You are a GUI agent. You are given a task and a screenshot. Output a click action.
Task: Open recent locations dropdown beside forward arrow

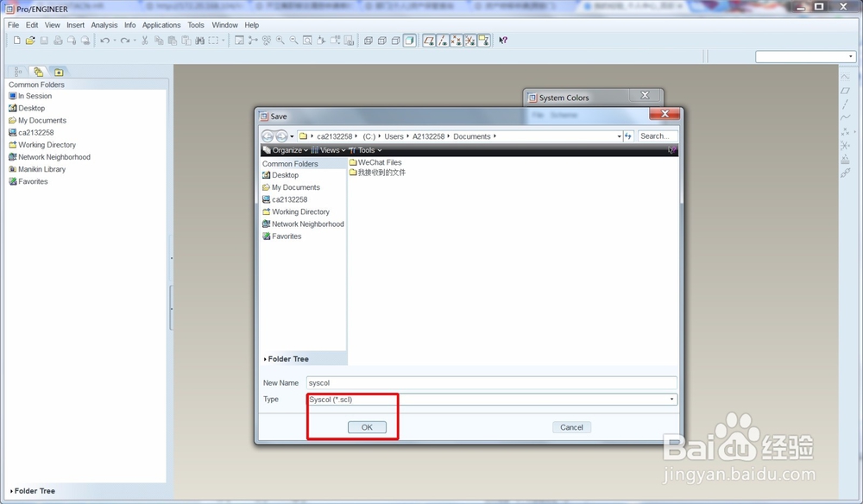pos(292,136)
